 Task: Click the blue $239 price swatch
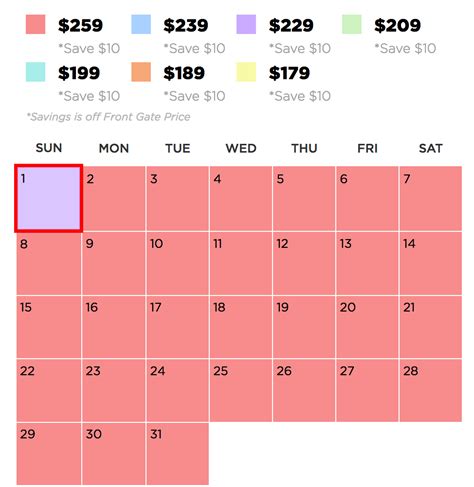[x=141, y=24]
